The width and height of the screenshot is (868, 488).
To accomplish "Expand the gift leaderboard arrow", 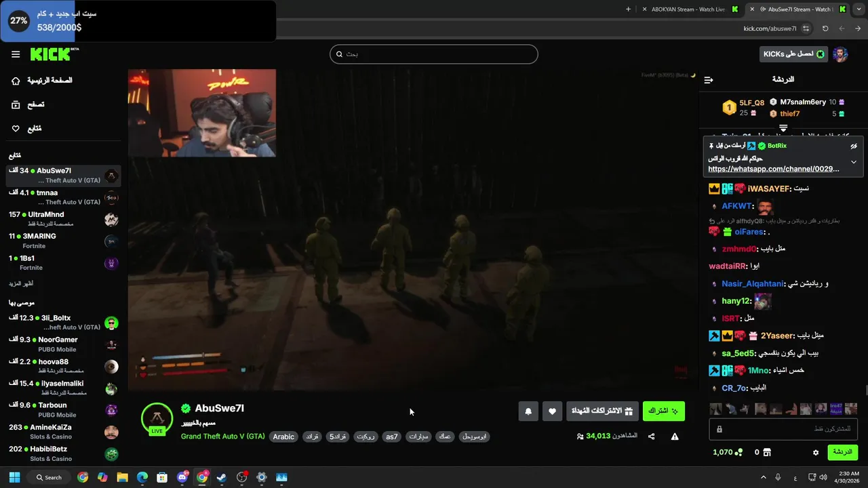I will [x=783, y=127].
